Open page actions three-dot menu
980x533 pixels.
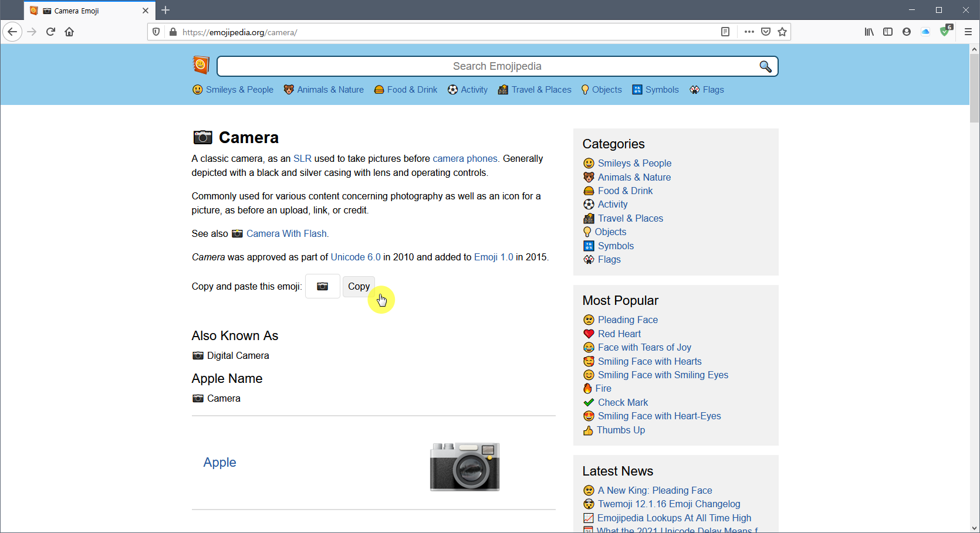click(749, 32)
